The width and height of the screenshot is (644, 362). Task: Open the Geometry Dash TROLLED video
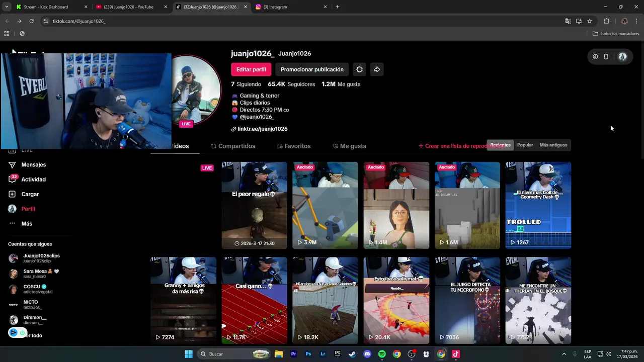538,205
